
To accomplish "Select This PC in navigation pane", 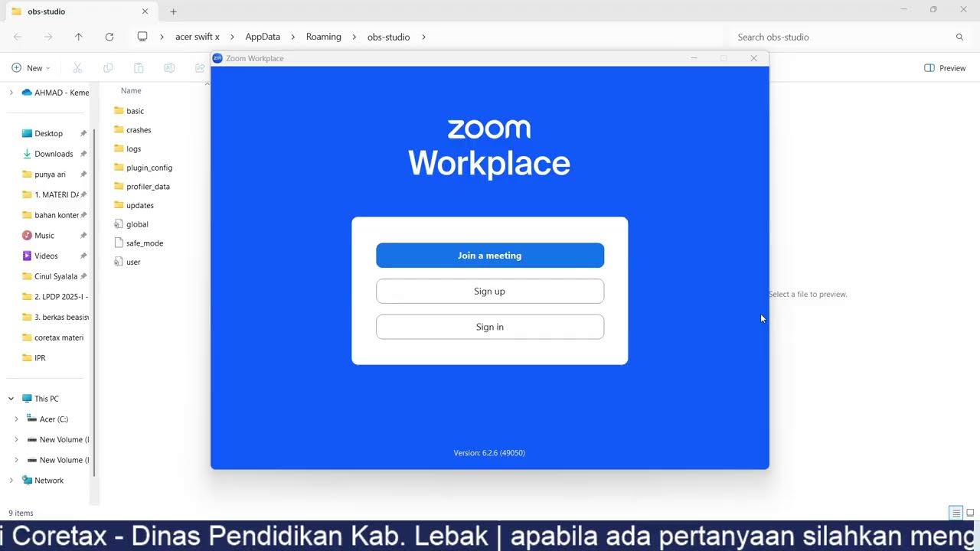I will click(46, 399).
